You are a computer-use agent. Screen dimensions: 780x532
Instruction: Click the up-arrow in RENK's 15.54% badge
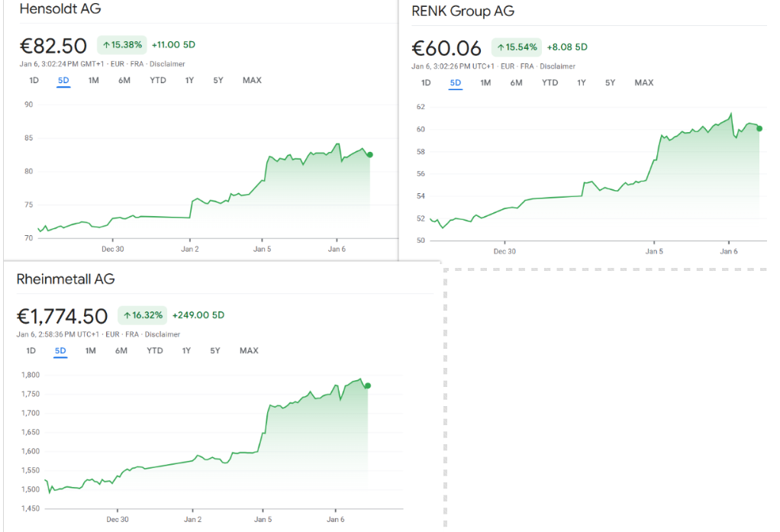tap(501, 47)
